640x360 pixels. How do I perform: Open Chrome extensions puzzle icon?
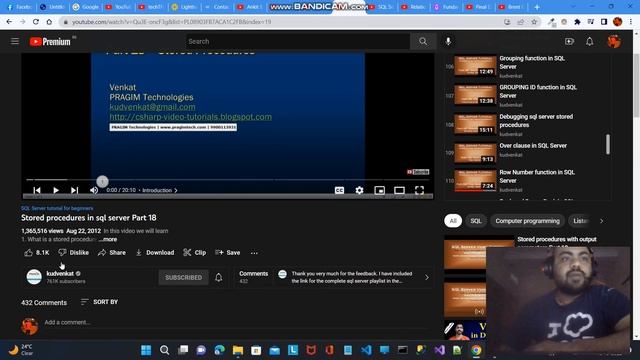(x=577, y=22)
